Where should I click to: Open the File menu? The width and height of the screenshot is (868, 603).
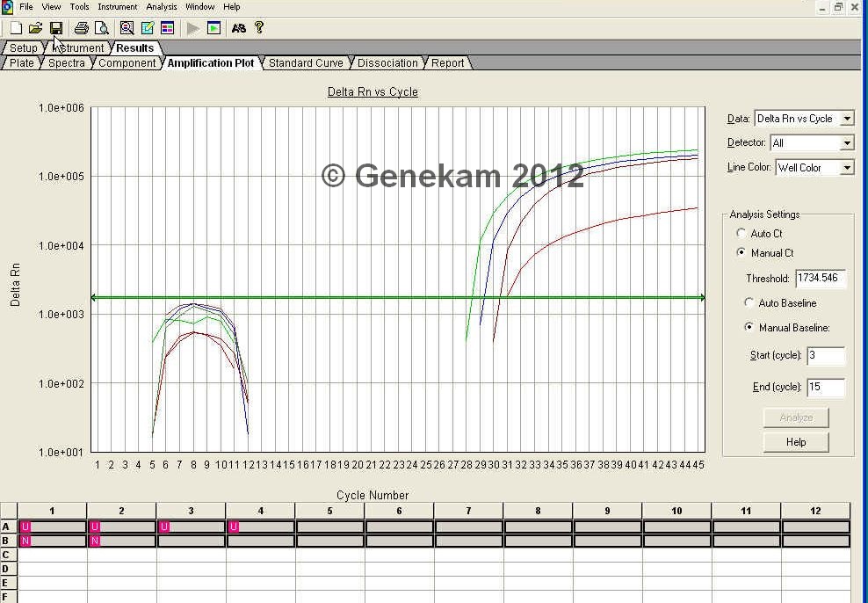click(26, 7)
